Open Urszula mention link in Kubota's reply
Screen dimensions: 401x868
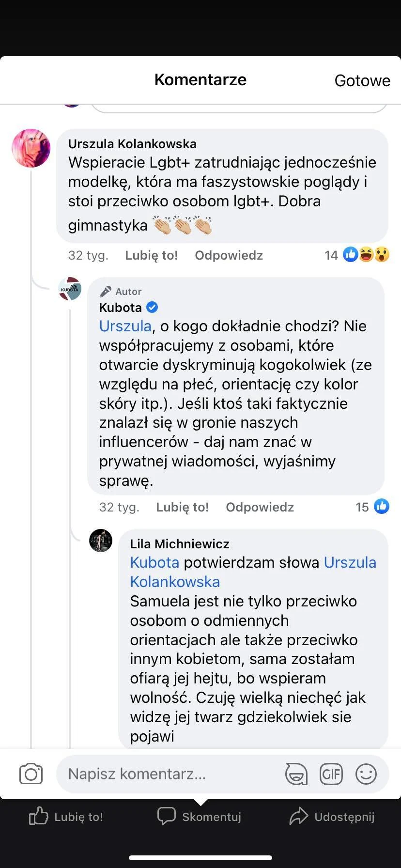click(x=125, y=326)
